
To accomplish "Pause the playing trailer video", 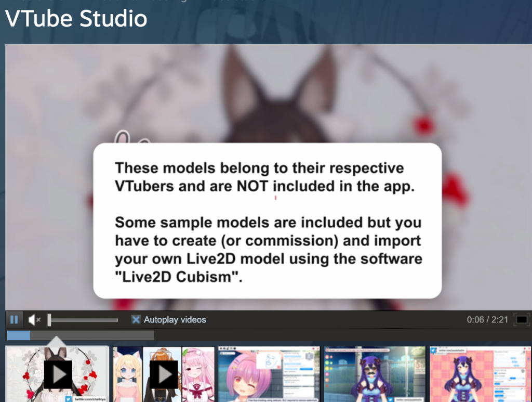I will pyautogui.click(x=14, y=319).
